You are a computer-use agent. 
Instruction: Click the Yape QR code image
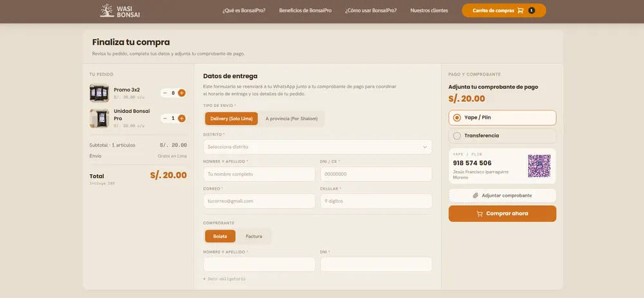point(539,166)
